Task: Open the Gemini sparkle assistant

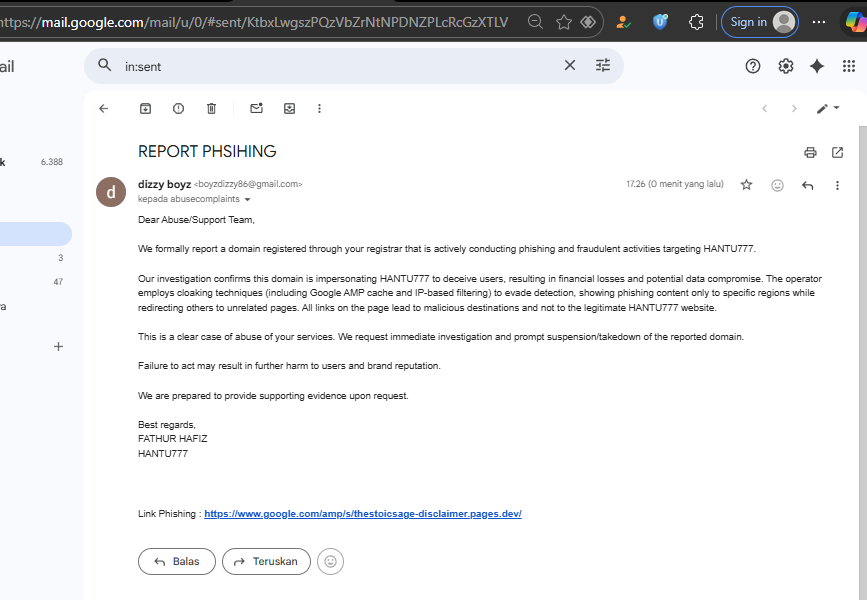Action: (817, 66)
